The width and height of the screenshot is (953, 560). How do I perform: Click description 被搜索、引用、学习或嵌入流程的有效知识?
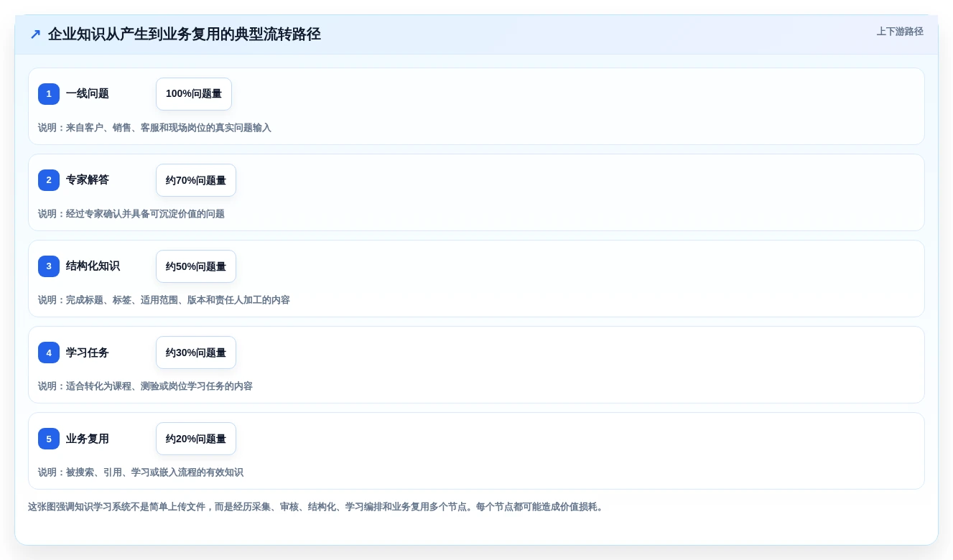pos(154,472)
